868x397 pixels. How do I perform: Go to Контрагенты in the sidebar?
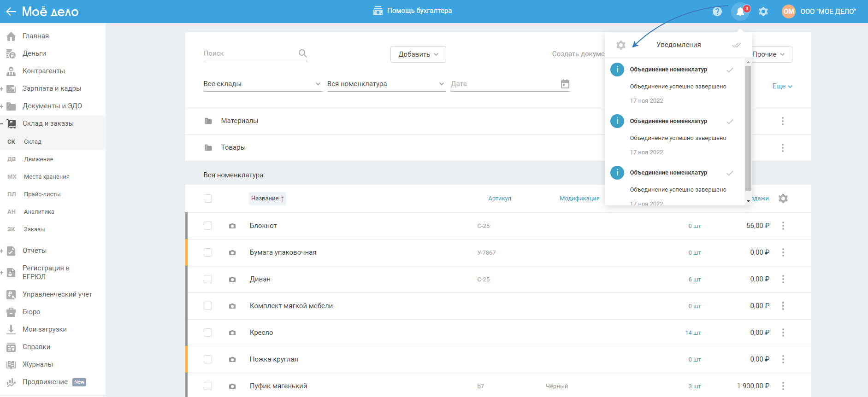[44, 71]
